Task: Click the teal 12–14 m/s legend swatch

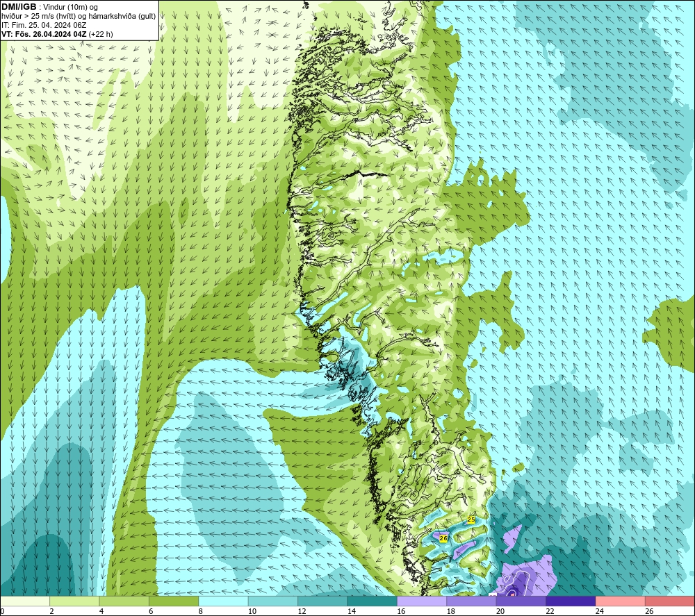Action: click(322, 601)
